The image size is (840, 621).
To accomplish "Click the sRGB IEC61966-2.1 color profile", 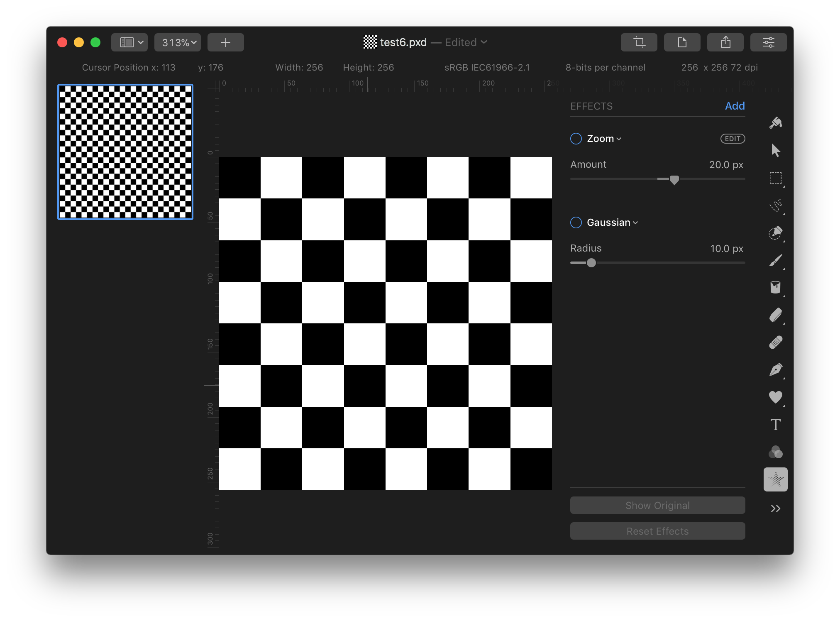I will [x=487, y=67].
